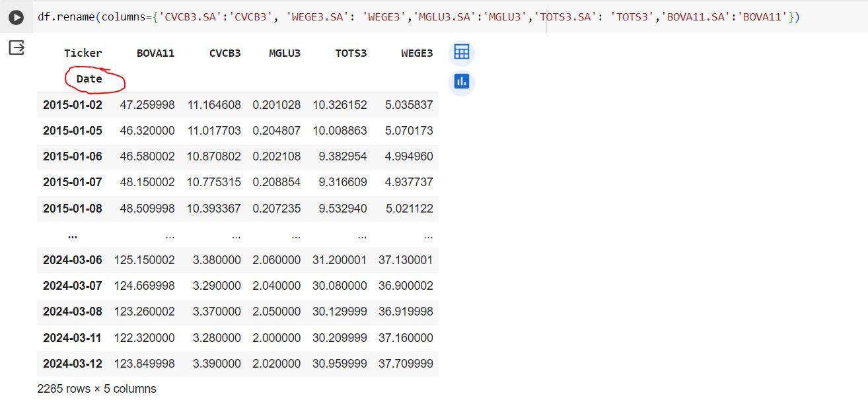Screen dimensions: 868x400
Task: Click WEGE3 value 37.130001
Action: [406, 260]
